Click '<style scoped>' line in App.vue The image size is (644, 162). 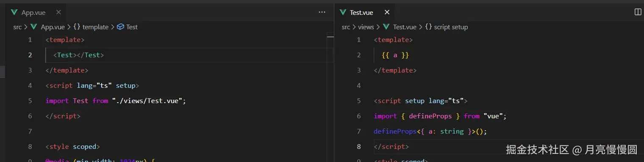click(x=73, y=146)
